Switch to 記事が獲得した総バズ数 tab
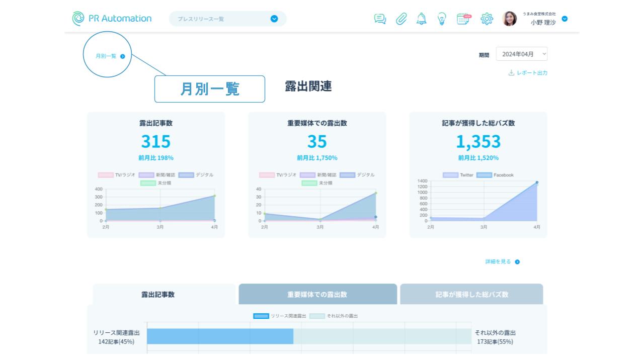This screenshot has width=644, height=362. click(471, 295)
